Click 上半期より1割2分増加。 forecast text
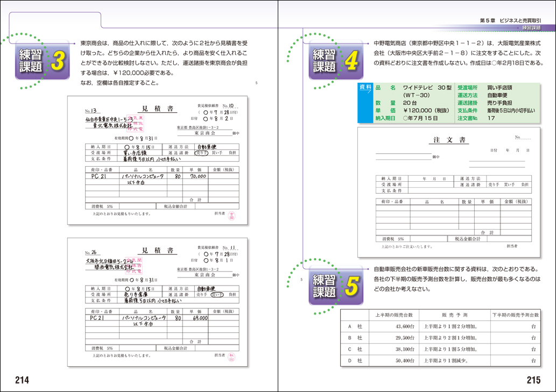The height and width of the screenshot is (392, 556). 451,326
